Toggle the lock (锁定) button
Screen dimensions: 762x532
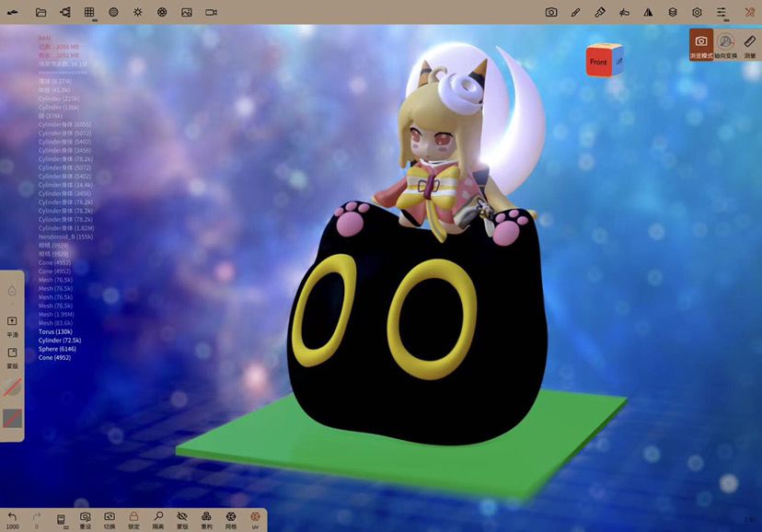(x=133, y=520)
